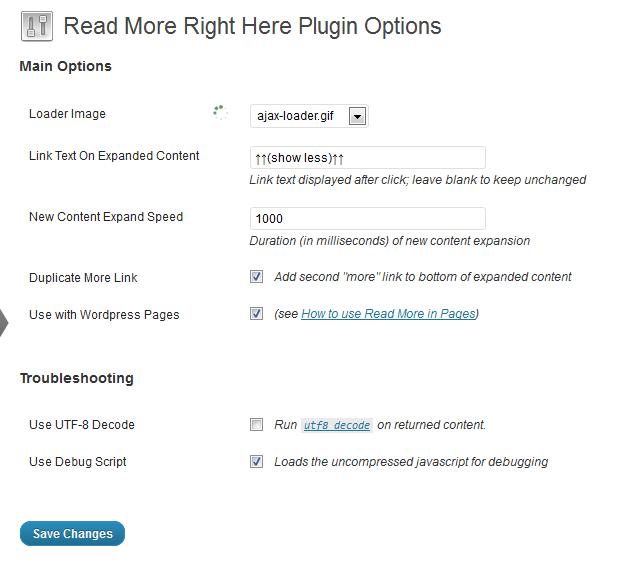This screenshot has height=579, width=625.
Task: Uncheck the Use Debug Script checkbox
Action: [x=257, y=462]
